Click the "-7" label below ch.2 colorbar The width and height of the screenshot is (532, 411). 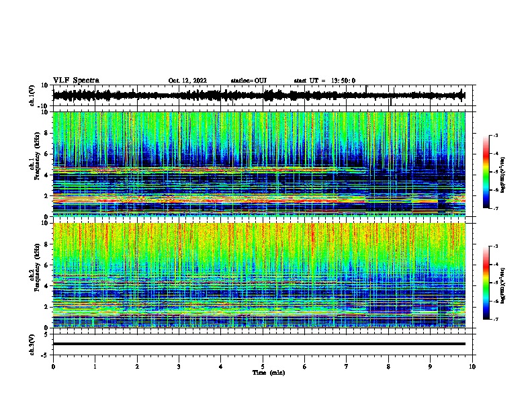[x=496, y=319]
